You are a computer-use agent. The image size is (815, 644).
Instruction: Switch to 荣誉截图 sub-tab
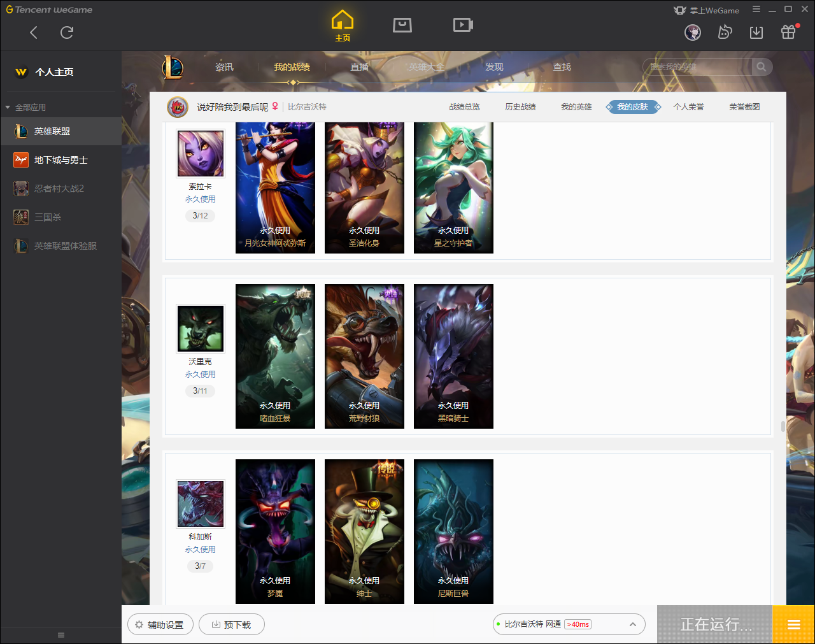[x=744, y=107]
